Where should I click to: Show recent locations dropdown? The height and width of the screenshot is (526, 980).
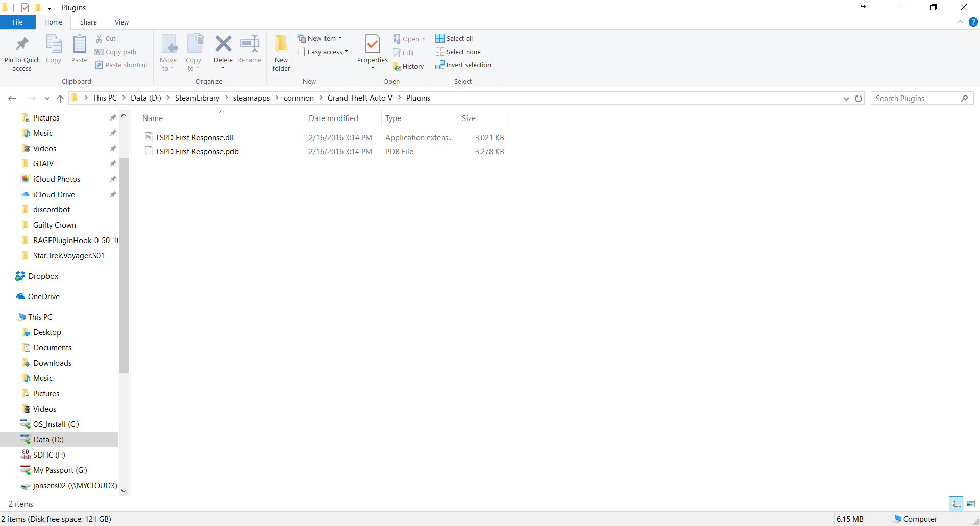(47, 98)
